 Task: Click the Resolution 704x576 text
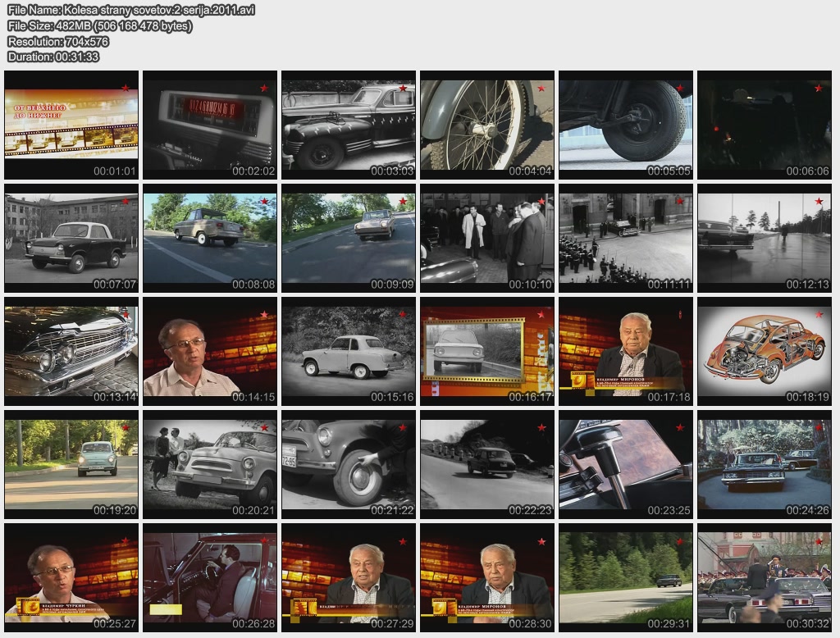click(x=58, y=41)
